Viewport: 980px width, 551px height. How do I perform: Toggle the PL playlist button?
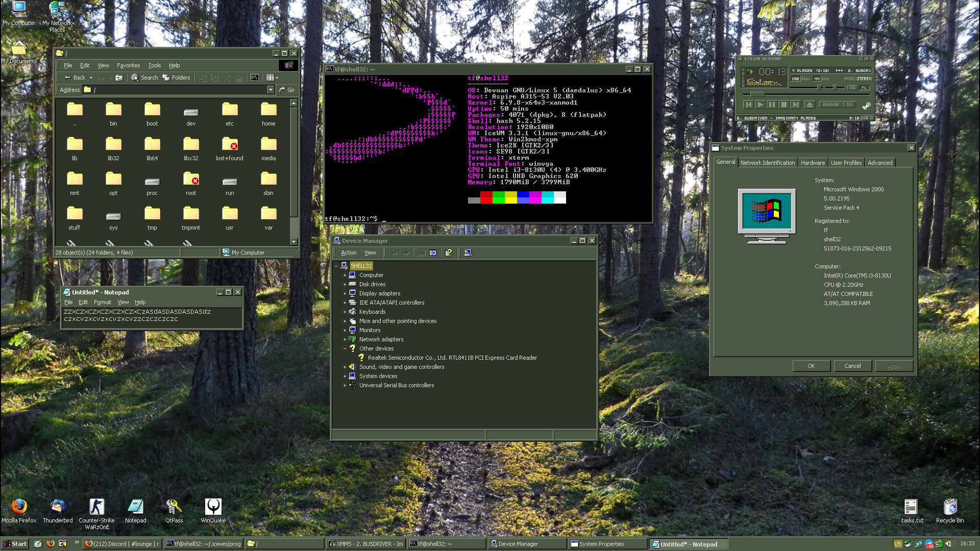point(864,88)
